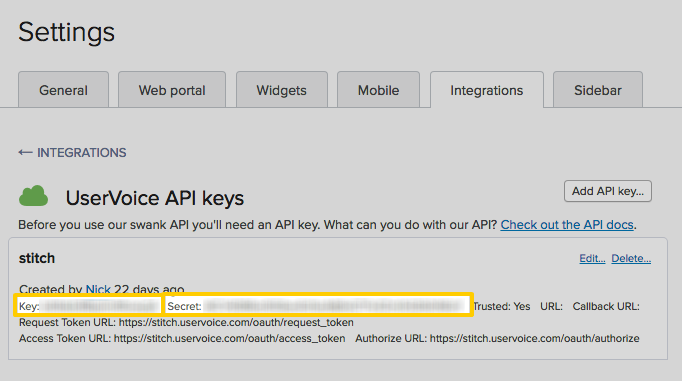Click the 'UserVoice API keys' heading
Image resolution: width=682 pixels, height=381 pixels.
click(x=155, y=198)
